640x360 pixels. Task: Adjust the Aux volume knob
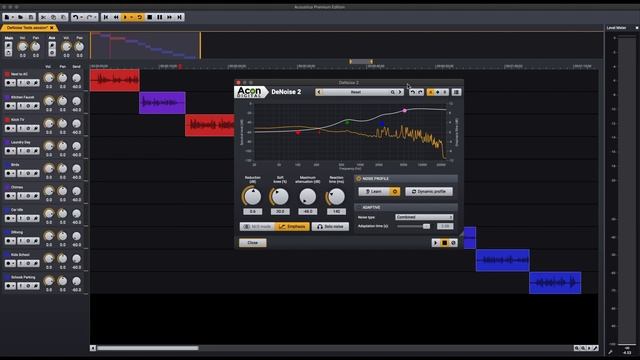tap(66, 47)
